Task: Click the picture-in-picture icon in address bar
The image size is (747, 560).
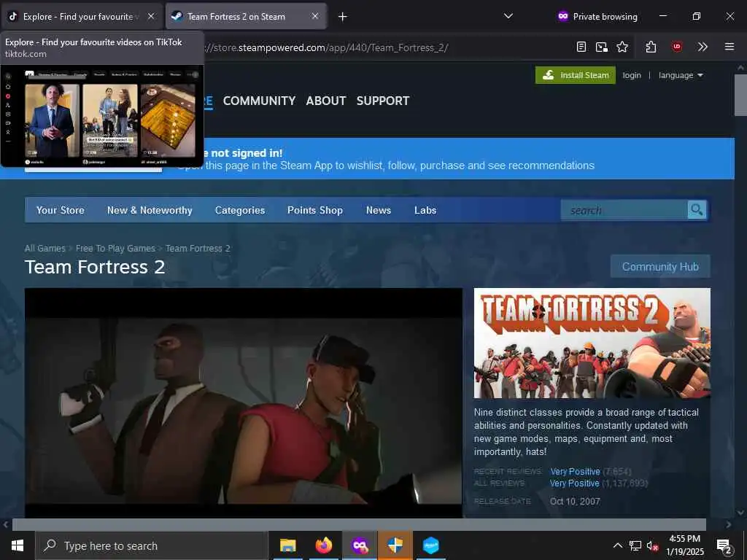Action: tap(602, 47)
